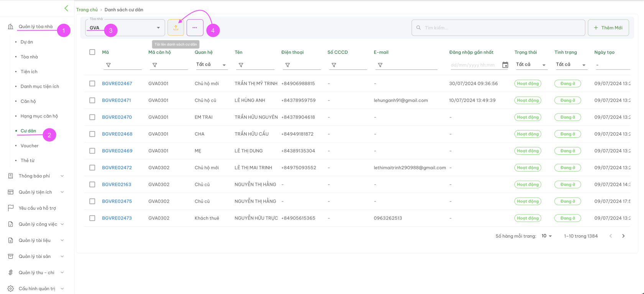Expand the Quản lý tiện ích menu chevron
644x294 pixels.
[x=62, y=192]
